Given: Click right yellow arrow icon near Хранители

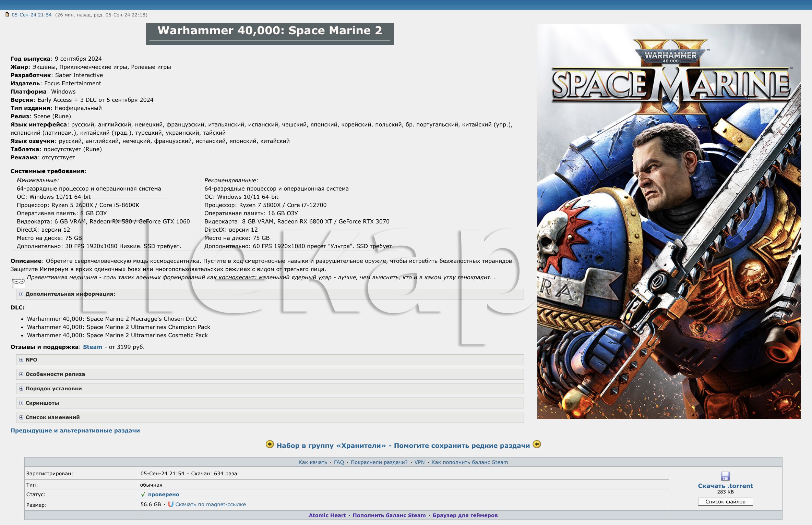Looking at the screenshot, I should click(537, 444).
